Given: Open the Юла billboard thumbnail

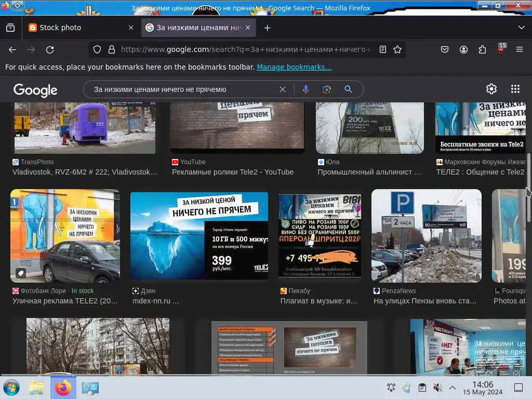Looking at the screenshot, I should click(x=370, y=128).
